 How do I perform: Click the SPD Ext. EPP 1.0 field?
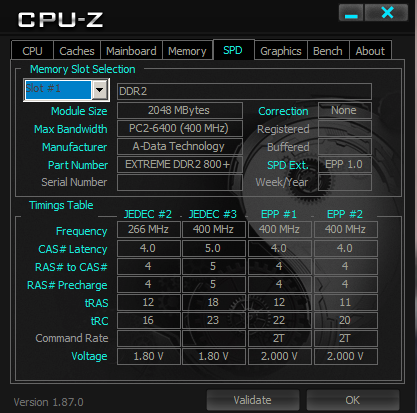click(345, 164)
